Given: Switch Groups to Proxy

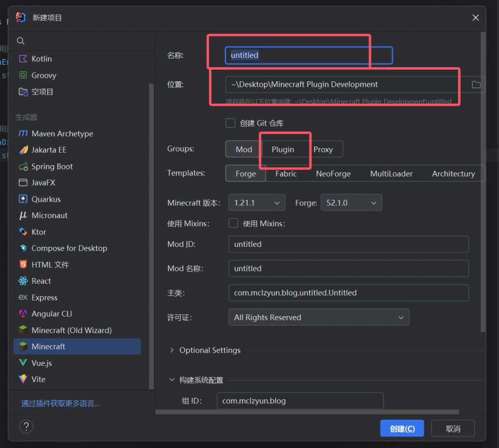Looking at the screenshot, I should (x=323, y=149).
